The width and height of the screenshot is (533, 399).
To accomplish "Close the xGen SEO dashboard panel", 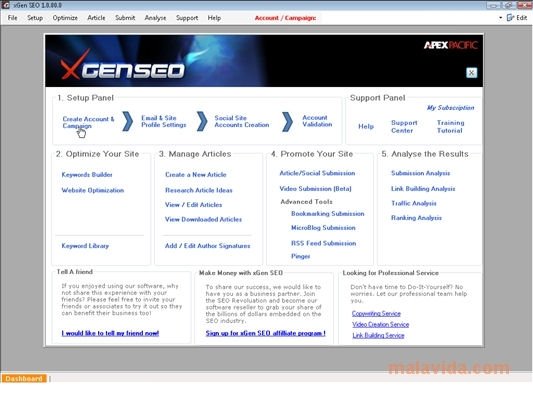I will [471, 72].
